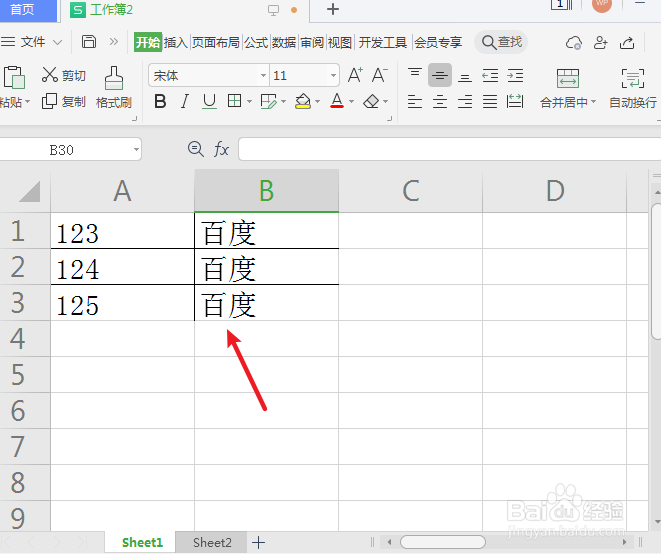Toggle Bold formatting
This screenshot has width=661, height=554.
(160, 101)
